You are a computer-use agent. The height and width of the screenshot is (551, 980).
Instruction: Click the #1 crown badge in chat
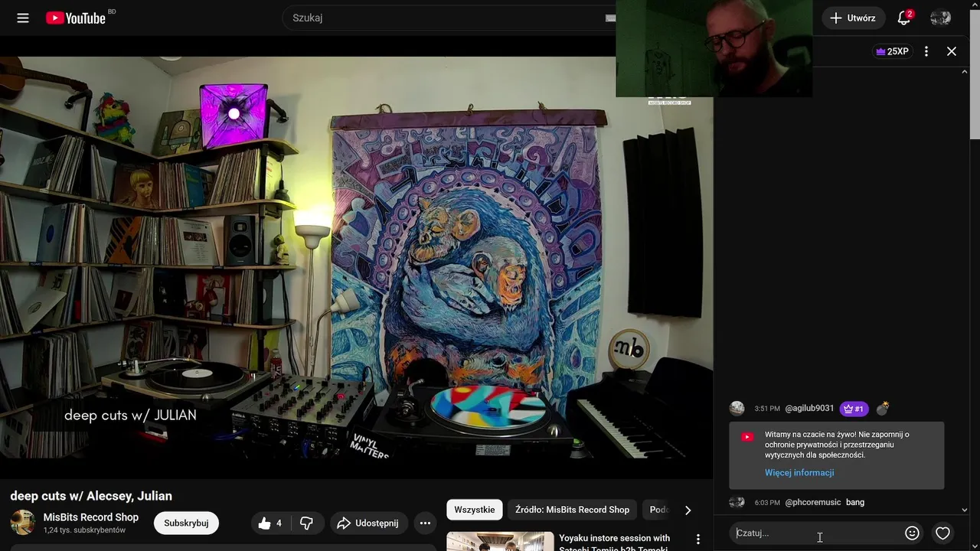tap(853, 409)
